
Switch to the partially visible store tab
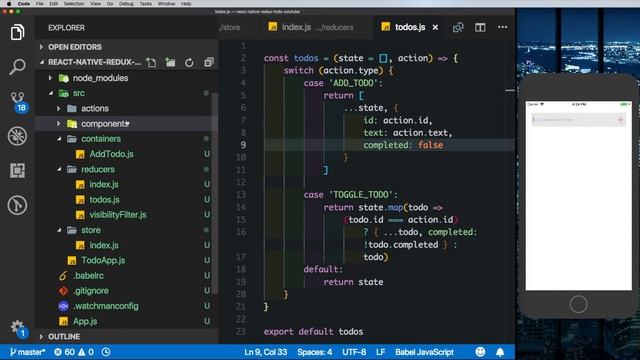pos(230,27)
